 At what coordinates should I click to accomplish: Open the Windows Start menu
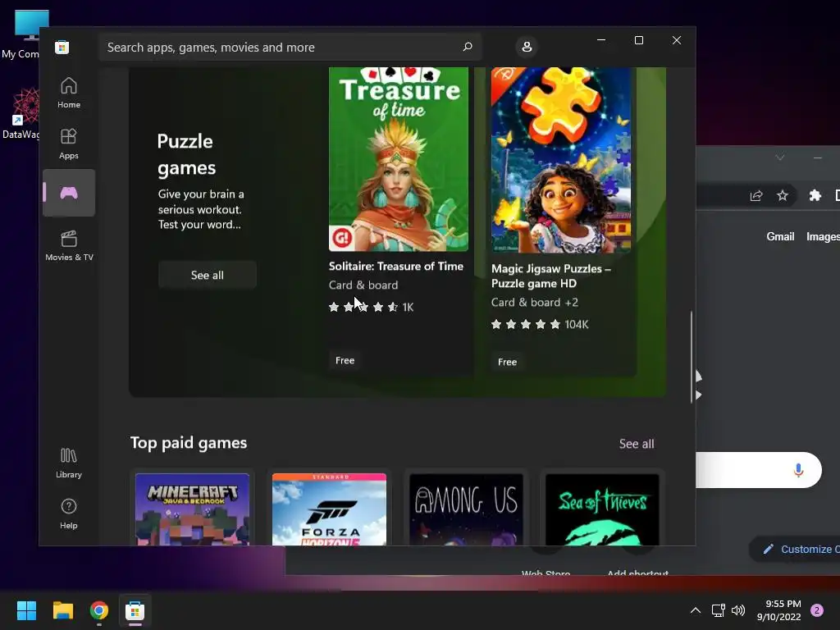pyautogui.click(x=26, y=610)
